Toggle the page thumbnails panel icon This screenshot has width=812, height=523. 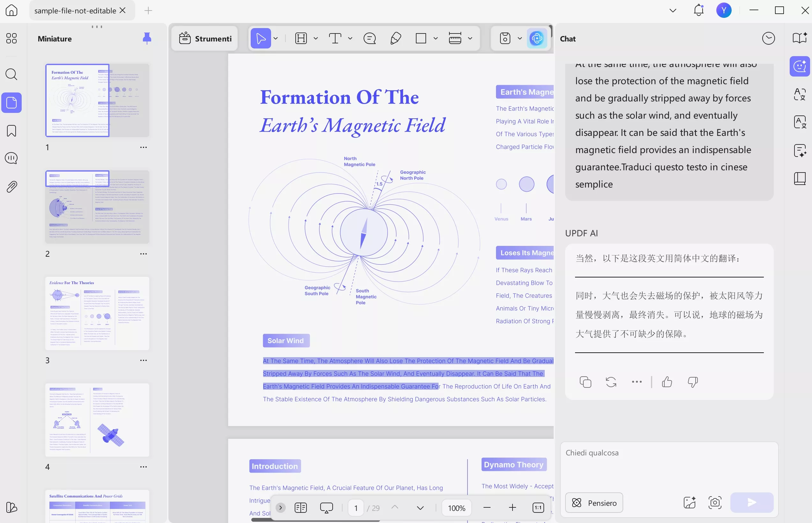tap(11, 103)
